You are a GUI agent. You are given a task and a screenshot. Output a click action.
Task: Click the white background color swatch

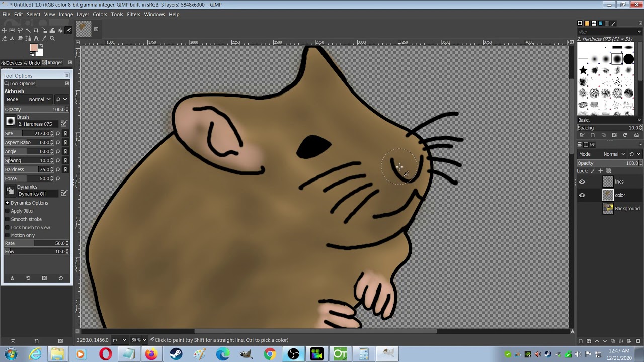pyautogui.click(x=40, y=53)
